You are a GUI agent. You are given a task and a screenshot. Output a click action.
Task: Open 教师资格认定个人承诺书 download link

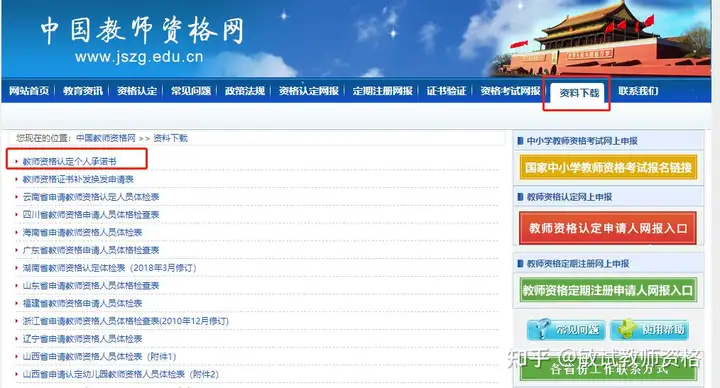coord(69,161)
